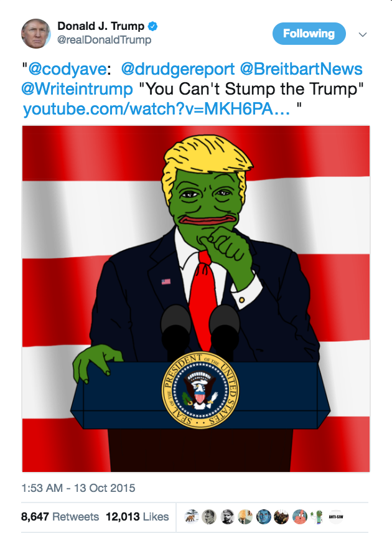View the 12,013 Likes list
The height and width of the screenshot is (533, 392).
(x=138, y=517)
